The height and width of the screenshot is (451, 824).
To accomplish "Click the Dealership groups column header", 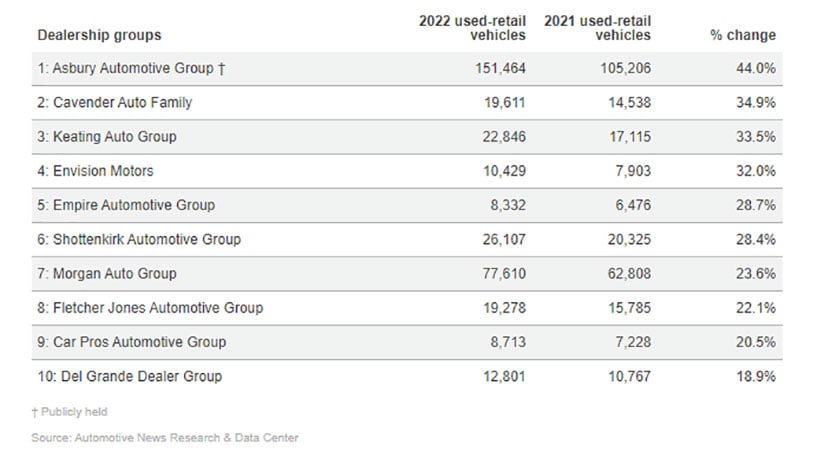I will [99, 35].
